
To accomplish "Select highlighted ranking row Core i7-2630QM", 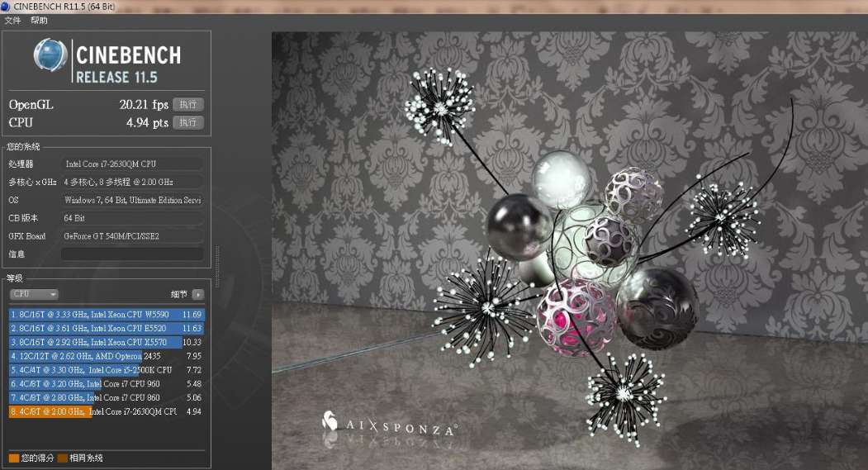I will [x=107, y=411].
